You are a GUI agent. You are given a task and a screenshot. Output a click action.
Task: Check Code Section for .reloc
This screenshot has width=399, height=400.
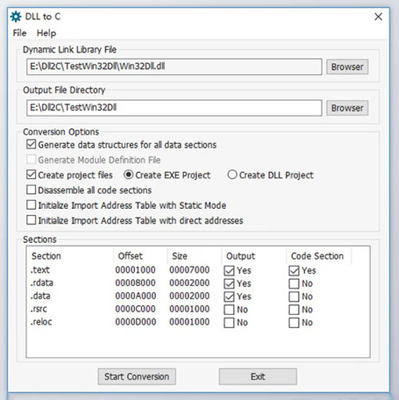point(294,323)
